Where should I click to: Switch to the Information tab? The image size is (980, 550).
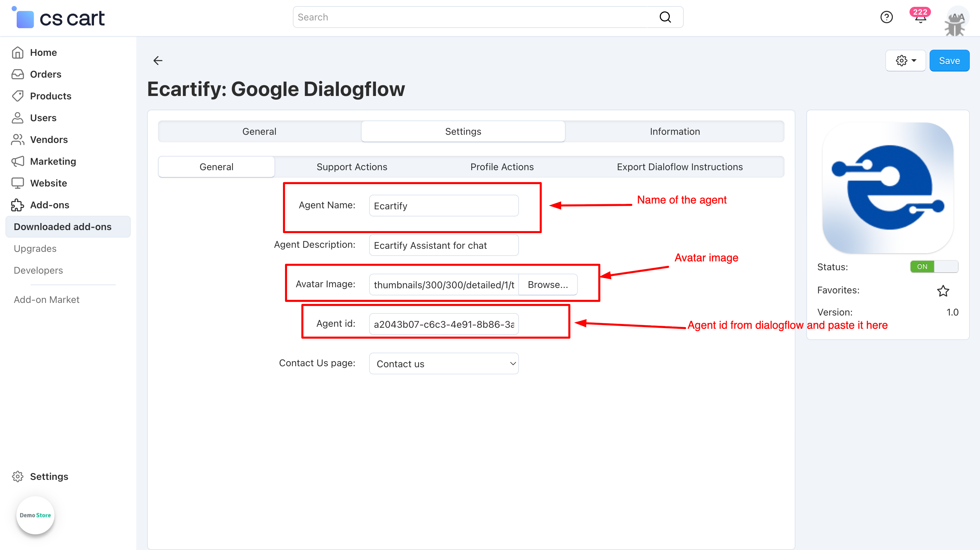(675, 132)
